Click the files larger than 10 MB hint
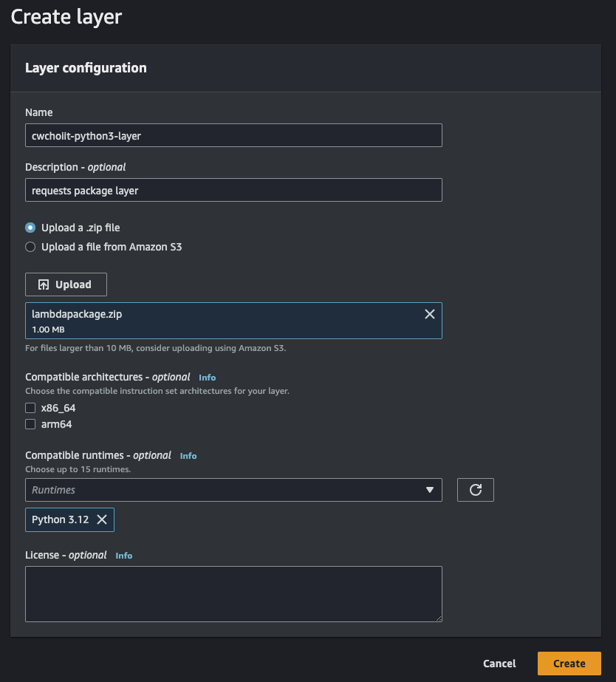Viewport: 616px width, 682px height. 156,348
